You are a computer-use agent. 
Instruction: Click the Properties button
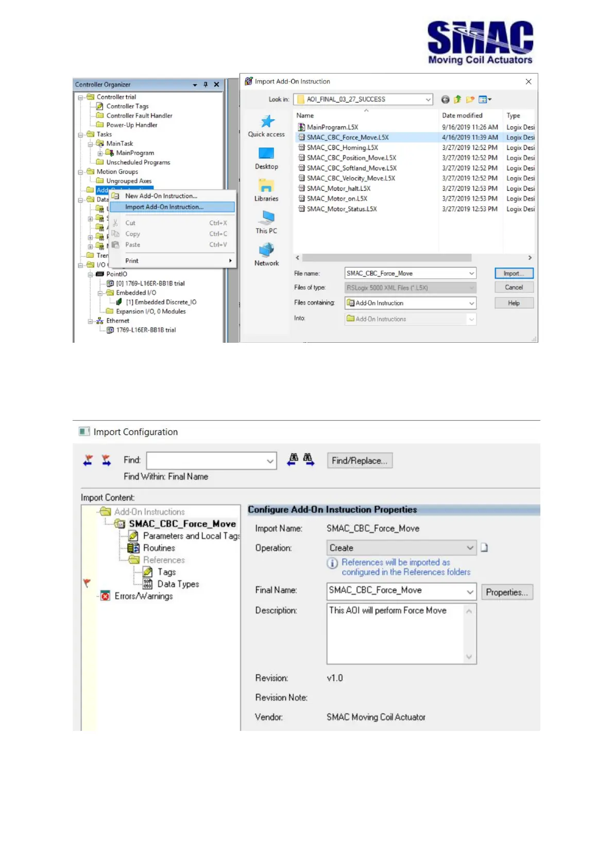507,592
